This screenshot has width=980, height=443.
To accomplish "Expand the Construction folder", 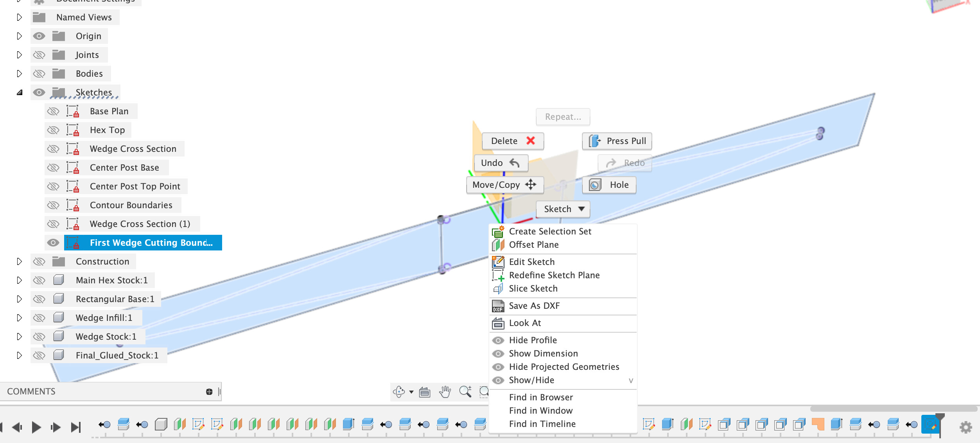I will [19, 261].
